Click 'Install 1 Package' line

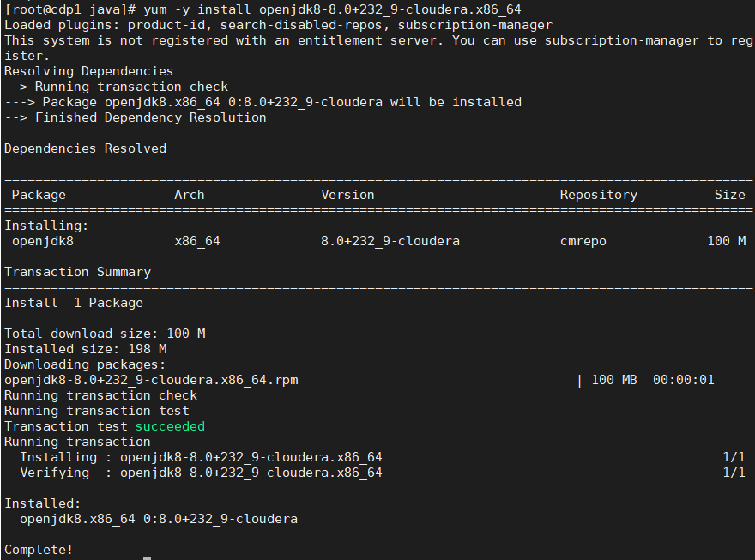[x=74, y=303]
